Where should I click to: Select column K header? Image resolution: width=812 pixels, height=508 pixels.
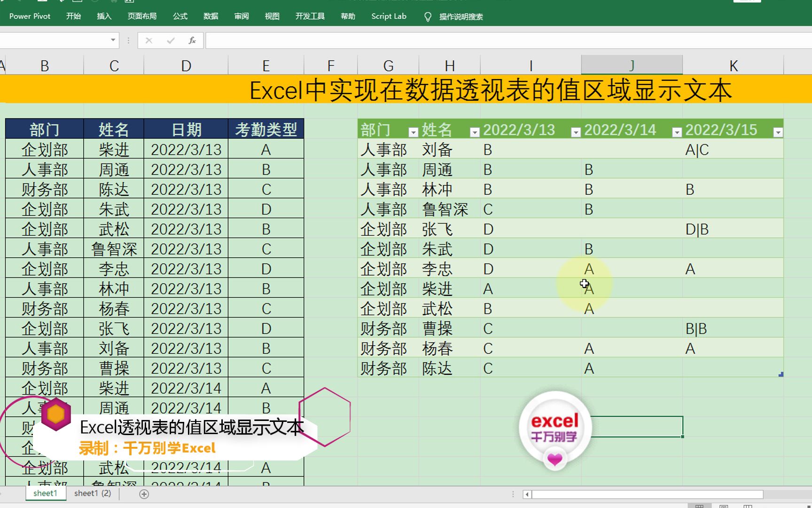733,65
